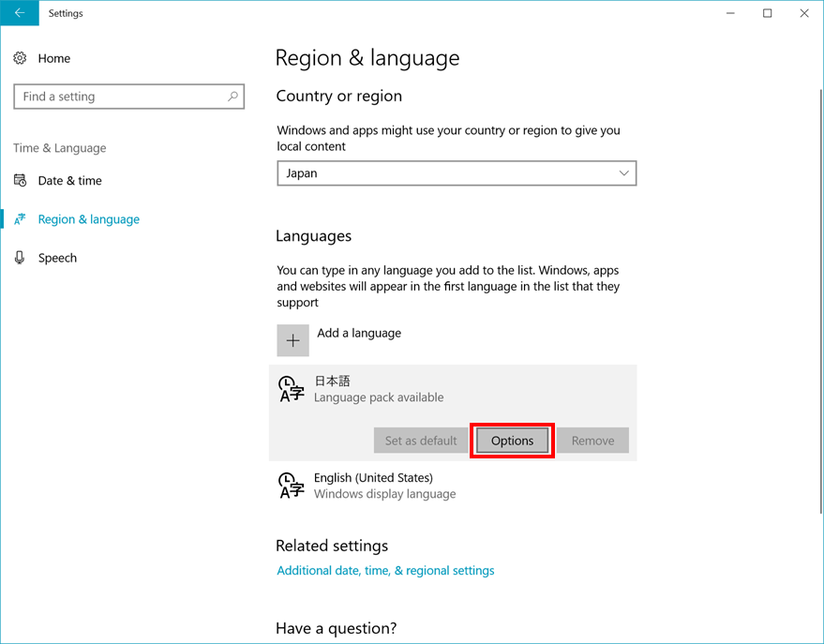Click the Find a setting search box

(128, 97)
